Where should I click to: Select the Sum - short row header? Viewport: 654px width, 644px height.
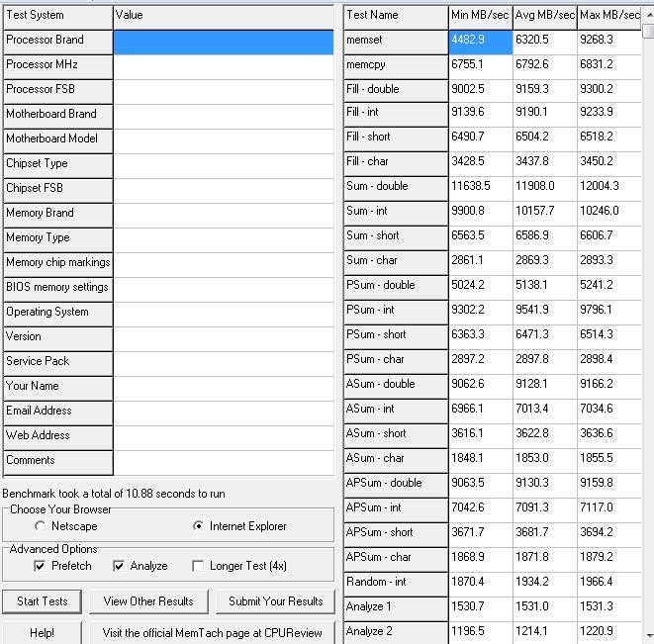[396, 238]
